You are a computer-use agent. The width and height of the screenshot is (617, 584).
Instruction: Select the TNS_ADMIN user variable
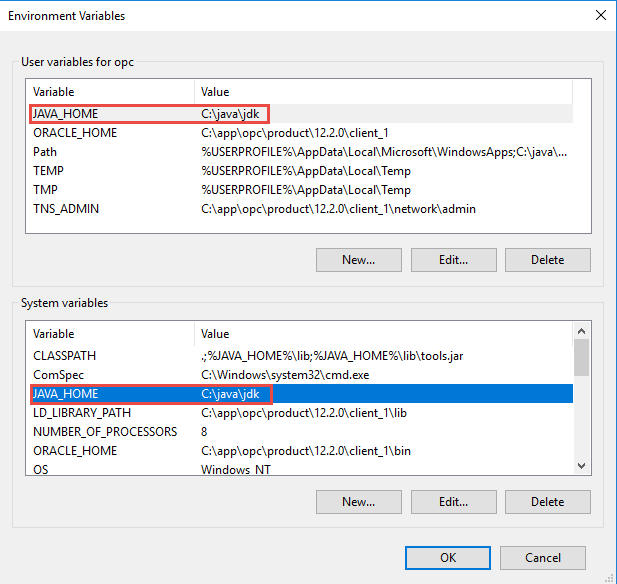[x=66, y=209]
